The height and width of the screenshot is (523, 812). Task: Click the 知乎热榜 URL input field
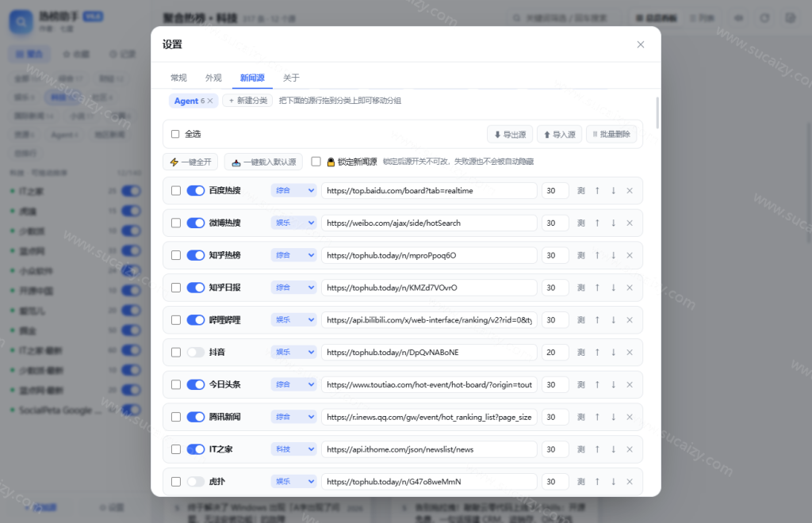[x=429, y=255]
